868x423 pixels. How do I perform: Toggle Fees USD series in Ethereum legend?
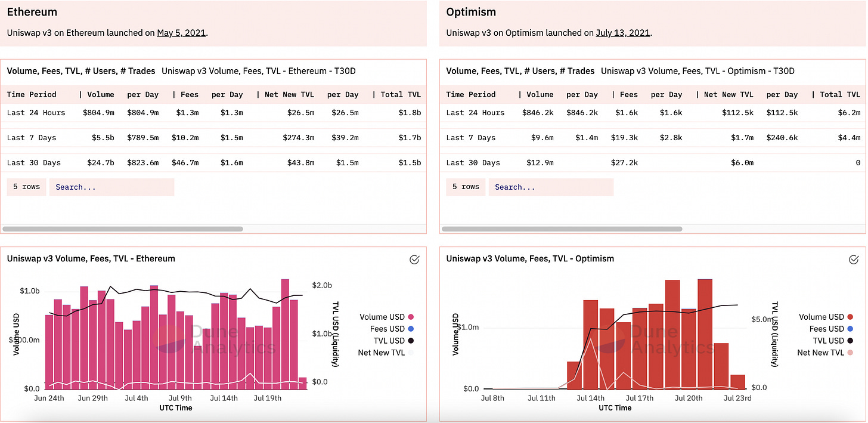tap(392, 329)
